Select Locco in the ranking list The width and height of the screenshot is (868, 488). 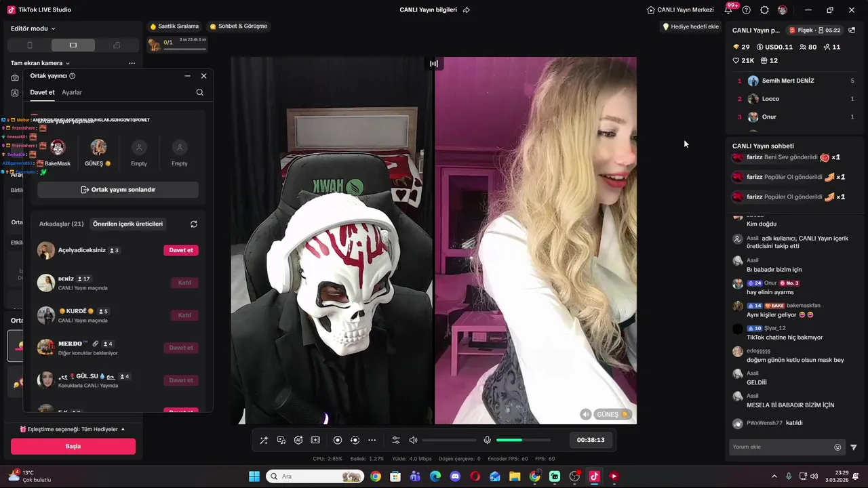tap(795, 99)
